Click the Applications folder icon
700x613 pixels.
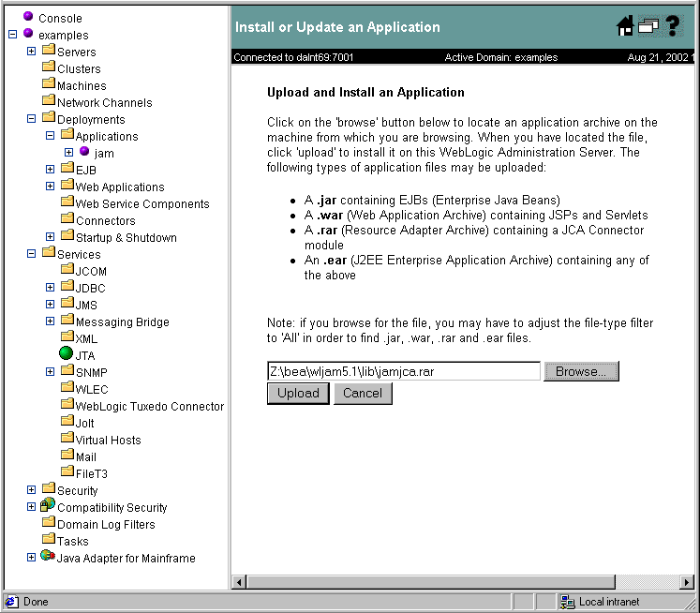coord(67,134)
